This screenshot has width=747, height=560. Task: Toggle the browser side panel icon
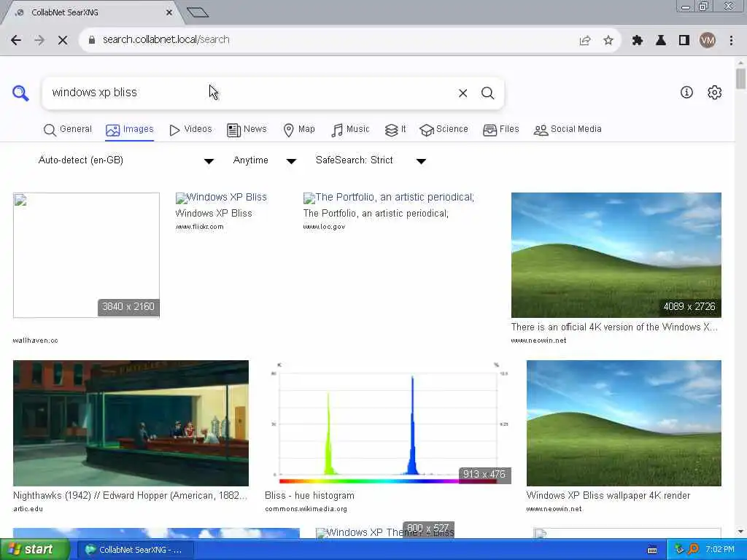point(684,41)
